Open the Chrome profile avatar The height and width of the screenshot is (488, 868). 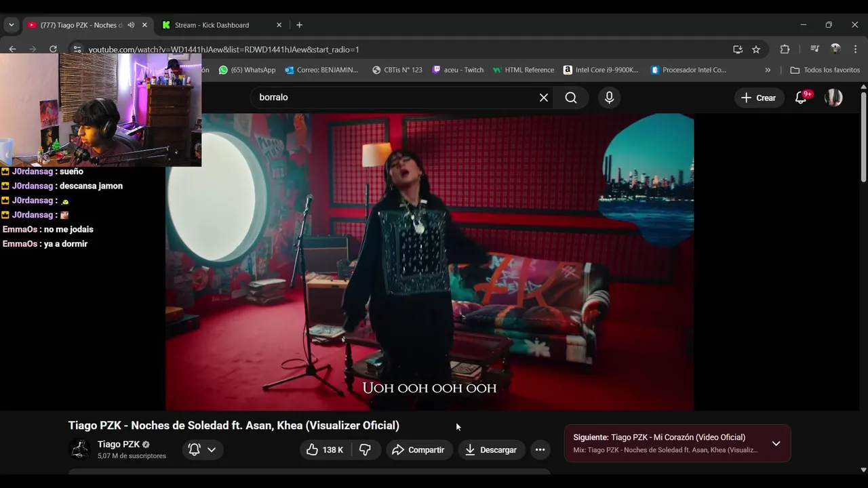point(835,49)
